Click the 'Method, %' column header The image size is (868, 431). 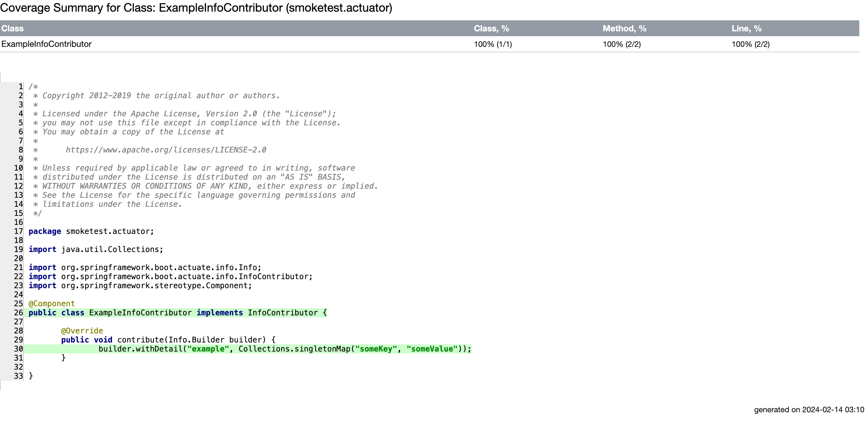pyautogui.click(x=624, y=28)
